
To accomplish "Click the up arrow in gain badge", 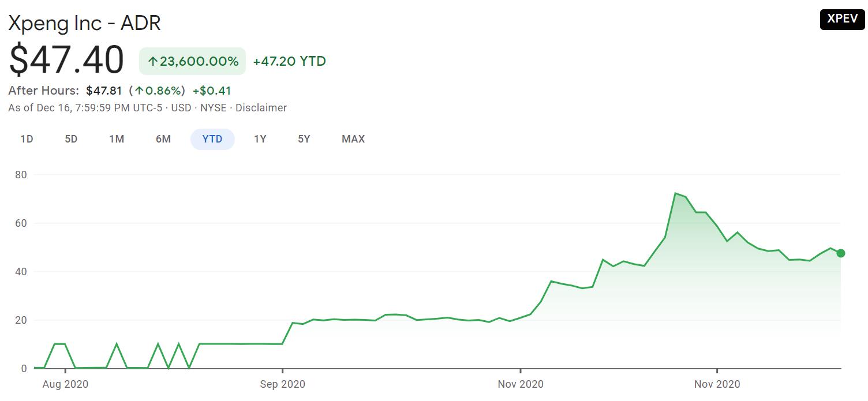I will point(152,62).
